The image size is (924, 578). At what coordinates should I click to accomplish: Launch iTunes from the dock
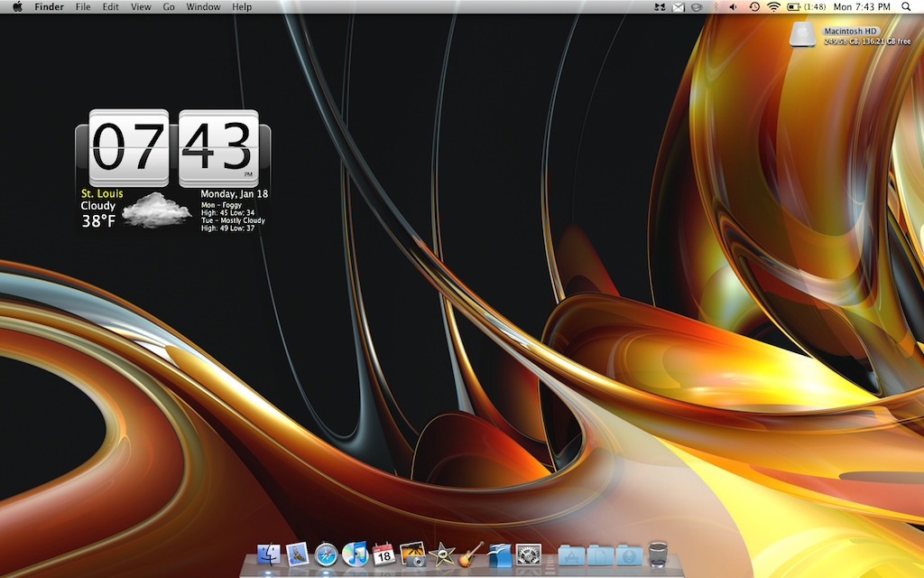coord(355,554)
